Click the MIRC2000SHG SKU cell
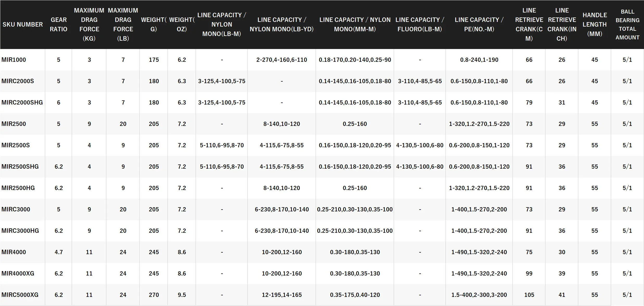 pyautogui.click(x=22, y=102)
